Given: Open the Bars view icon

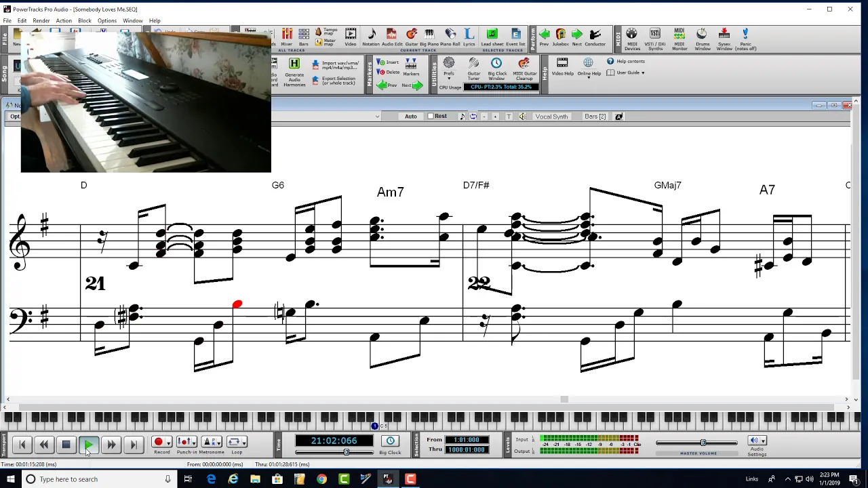Looking at the screenshot, I should 304,37.
